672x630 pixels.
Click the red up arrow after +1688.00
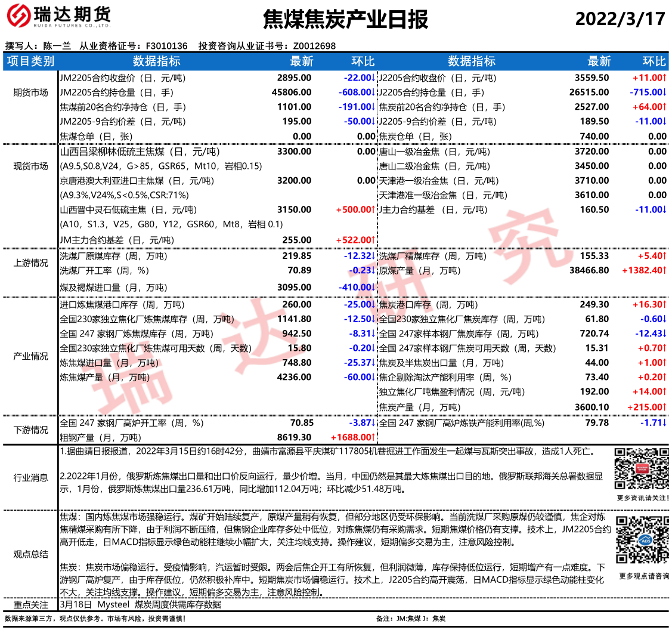pos(373,437)
